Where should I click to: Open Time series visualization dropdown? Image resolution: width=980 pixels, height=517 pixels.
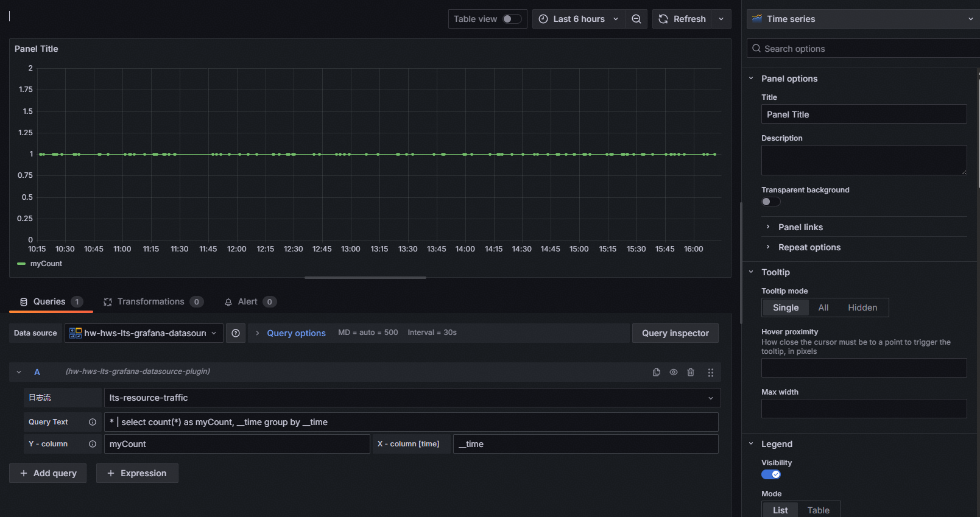863,19
